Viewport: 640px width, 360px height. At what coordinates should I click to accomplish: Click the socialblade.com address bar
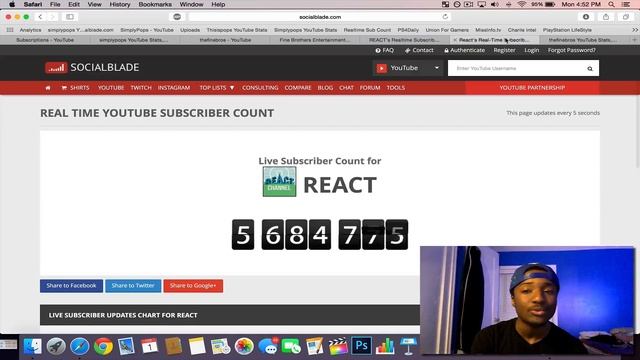coord(320,17)
